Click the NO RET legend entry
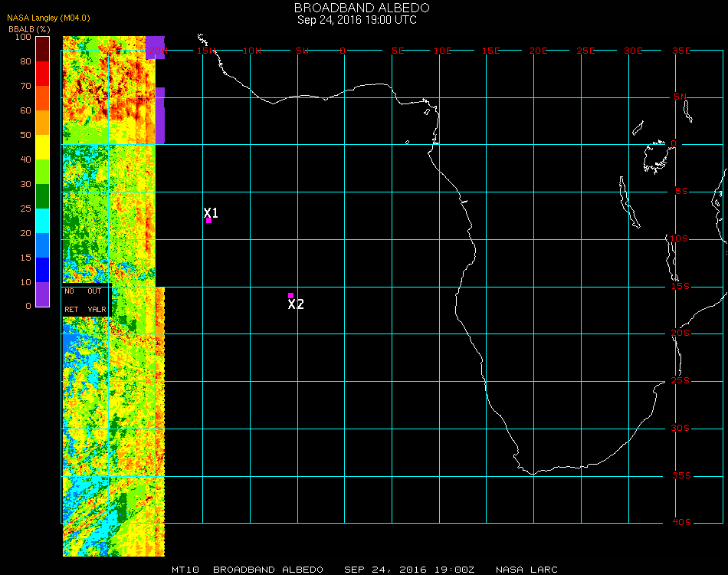Image resolution: width=728 pixels, height=575 pixels. pyautogui.click(x=71, y=301)
